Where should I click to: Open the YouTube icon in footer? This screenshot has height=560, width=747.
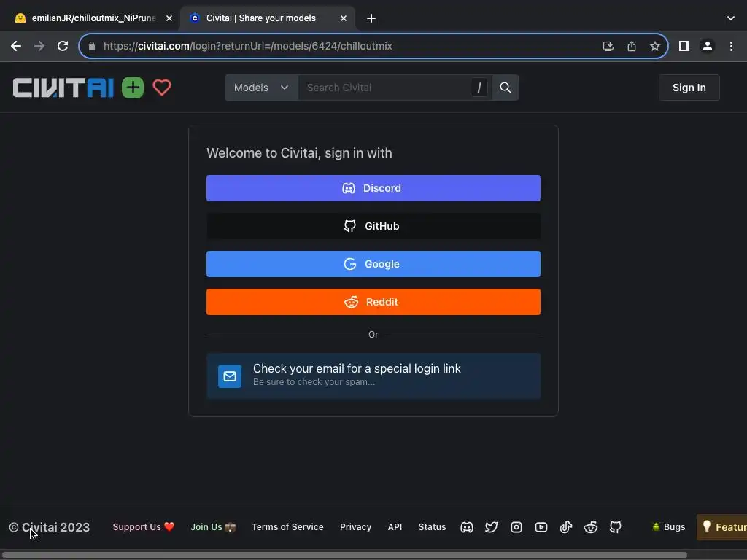(x=541, y=527)
